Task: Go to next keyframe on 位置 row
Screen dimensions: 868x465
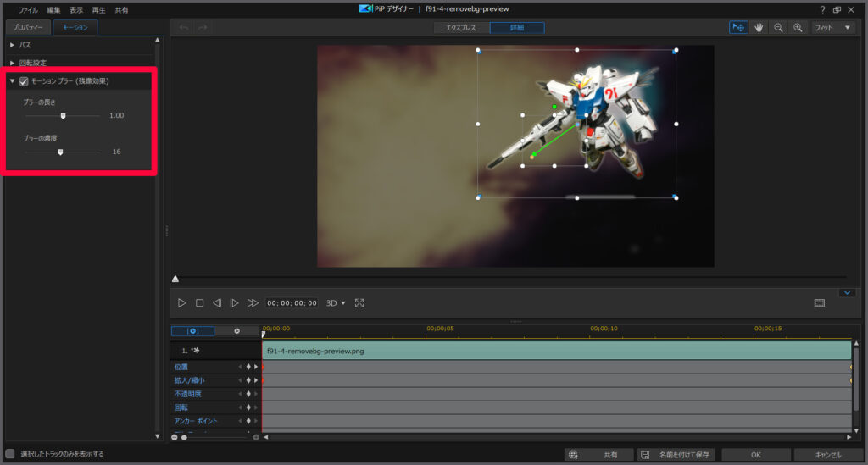Action: click(256, 367)
